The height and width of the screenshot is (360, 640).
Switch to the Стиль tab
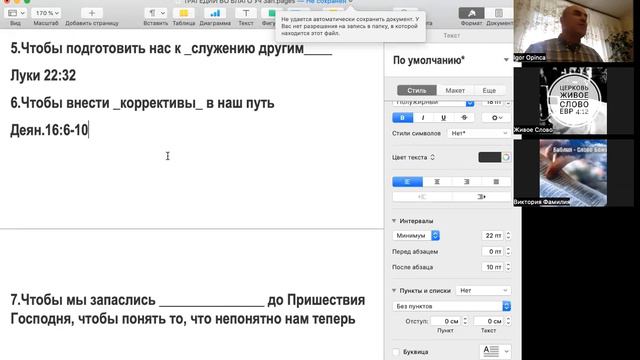tap(417, 90)
